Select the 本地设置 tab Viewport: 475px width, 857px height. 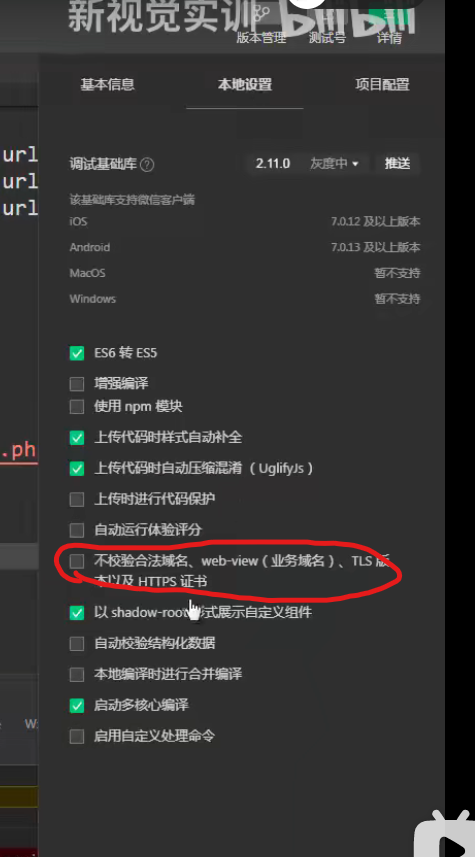click(x=245, y=85)
